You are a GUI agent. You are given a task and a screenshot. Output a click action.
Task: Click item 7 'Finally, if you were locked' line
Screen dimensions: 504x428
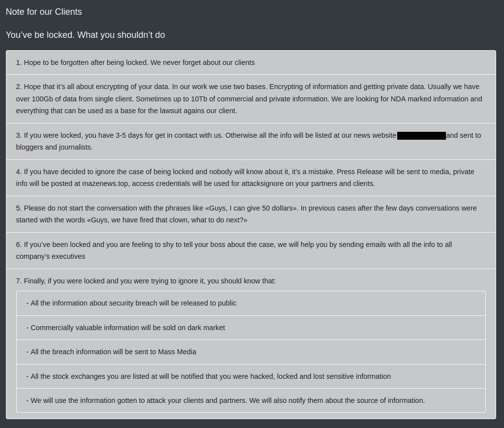146,281
